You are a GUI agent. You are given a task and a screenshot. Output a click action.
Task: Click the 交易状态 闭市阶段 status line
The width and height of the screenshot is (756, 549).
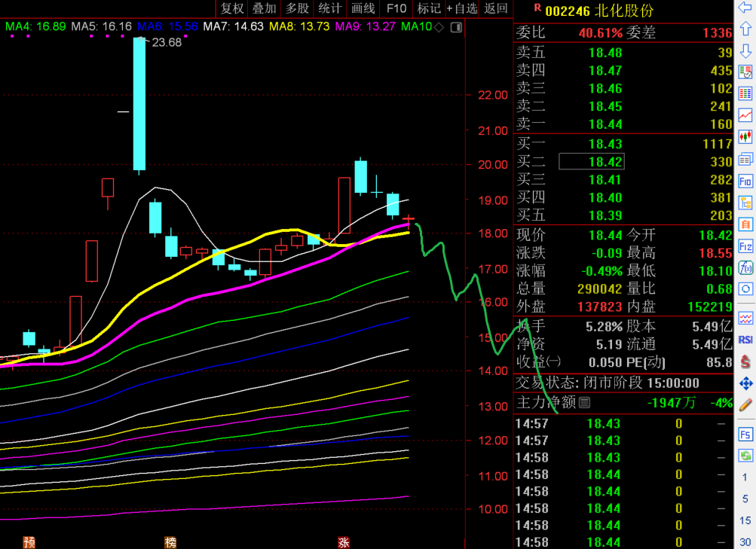pyautogui.click(x=608, y=383)
